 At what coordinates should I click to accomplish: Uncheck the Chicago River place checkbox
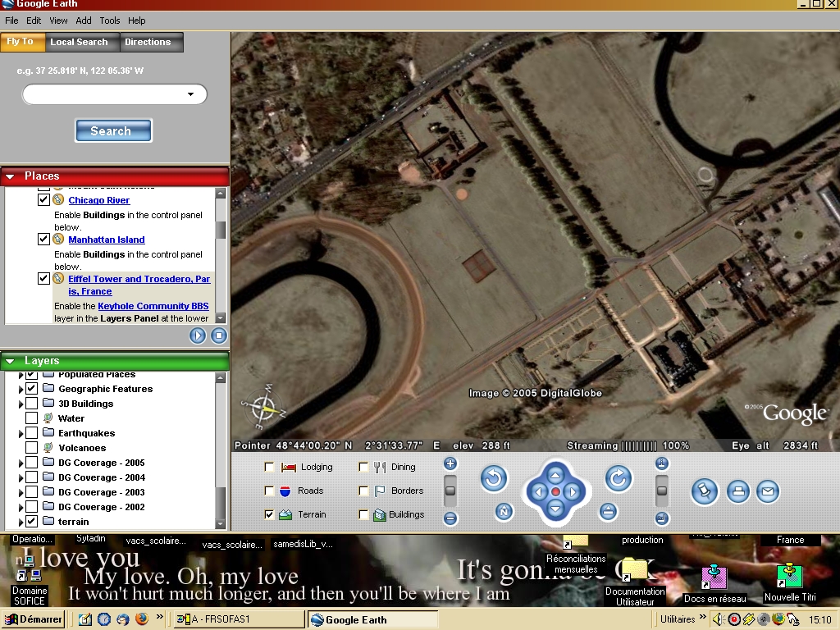(44, 200)
